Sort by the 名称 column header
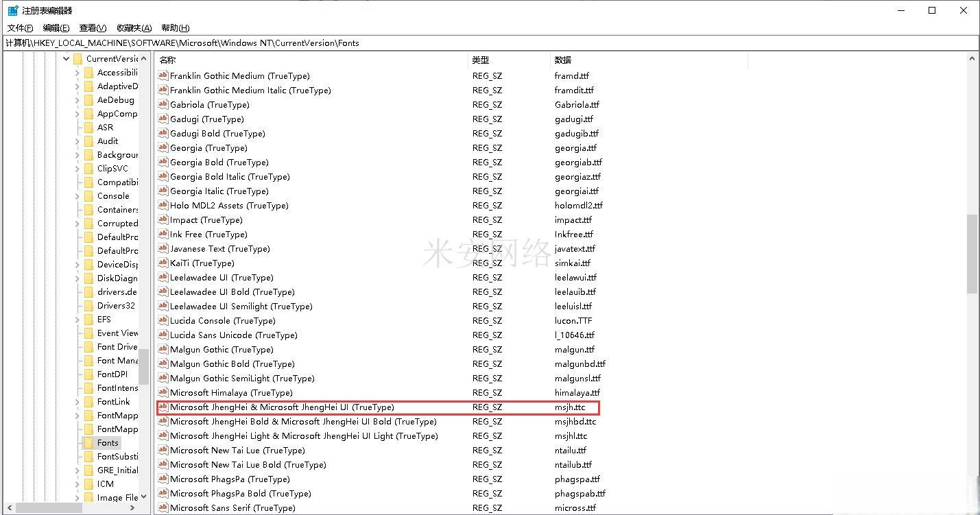 pos(168,60)
